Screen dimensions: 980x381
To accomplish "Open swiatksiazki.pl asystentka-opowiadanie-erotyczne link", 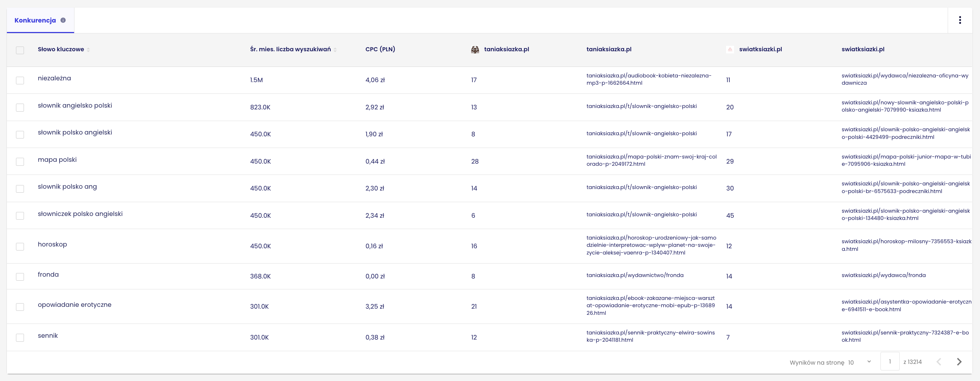I will click(x=906, y=306).
